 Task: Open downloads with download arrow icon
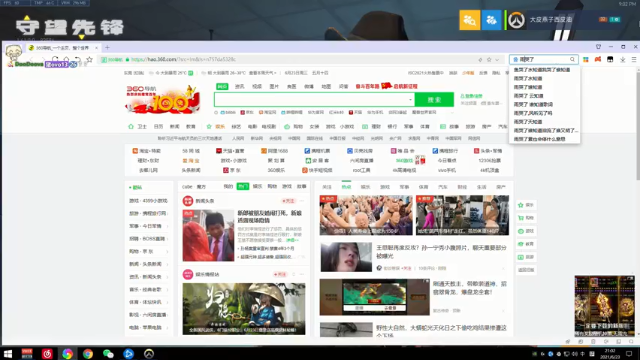tap(622, 60)
